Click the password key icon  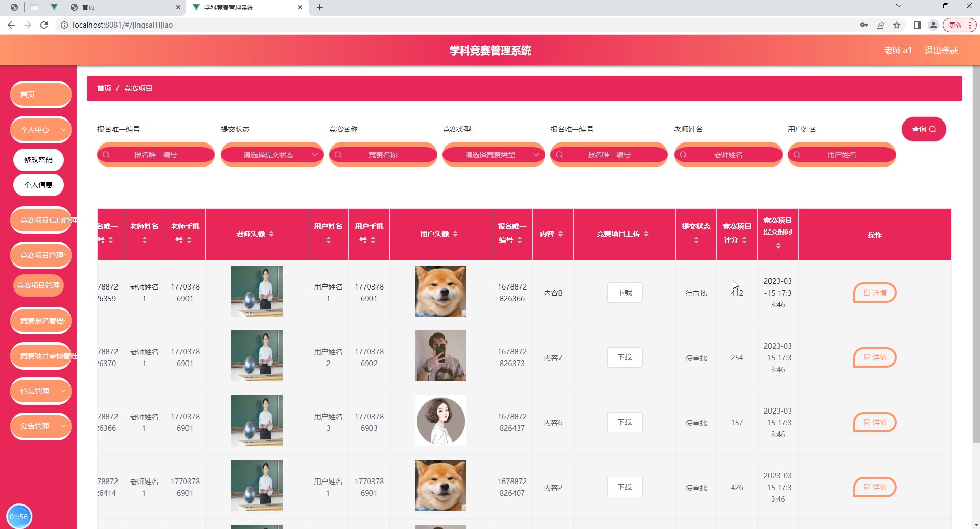864,25
